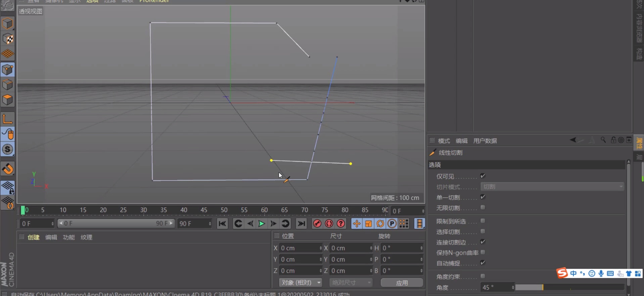The image size is (644, 296).
Task: Enable the Texture mode checkered cube
Action: [x=8, y=39]
